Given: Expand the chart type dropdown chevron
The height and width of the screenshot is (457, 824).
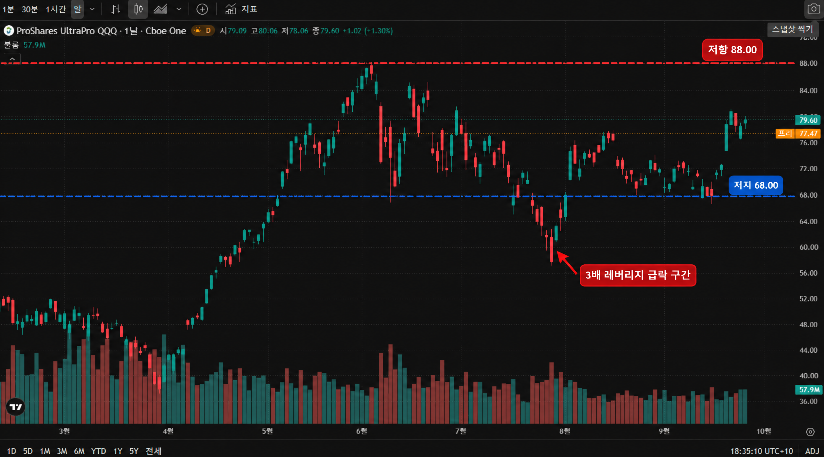Looking at the screenshot, I should pos(179,9).
